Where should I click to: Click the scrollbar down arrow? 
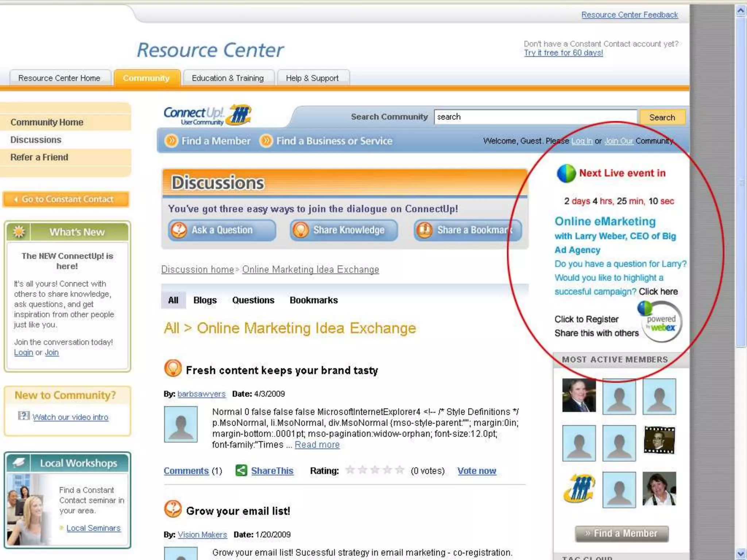tap(740, 553)
